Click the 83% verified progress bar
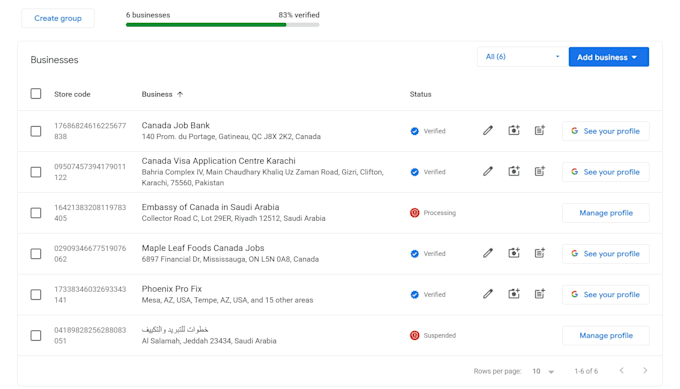 (222, 25)
